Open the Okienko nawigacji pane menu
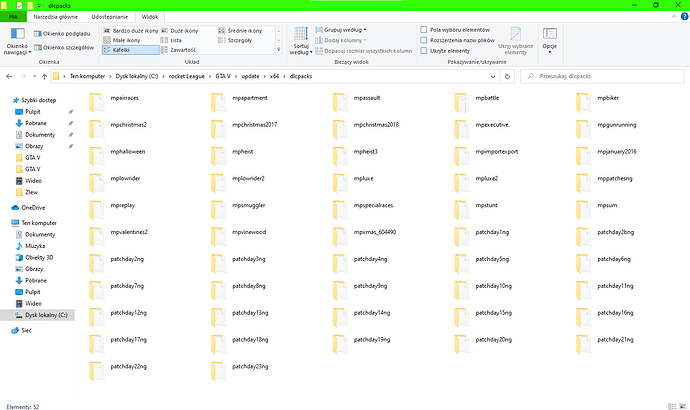Image resolution: width=690 pixels, height=410 pixels. (x=17, y=41)
